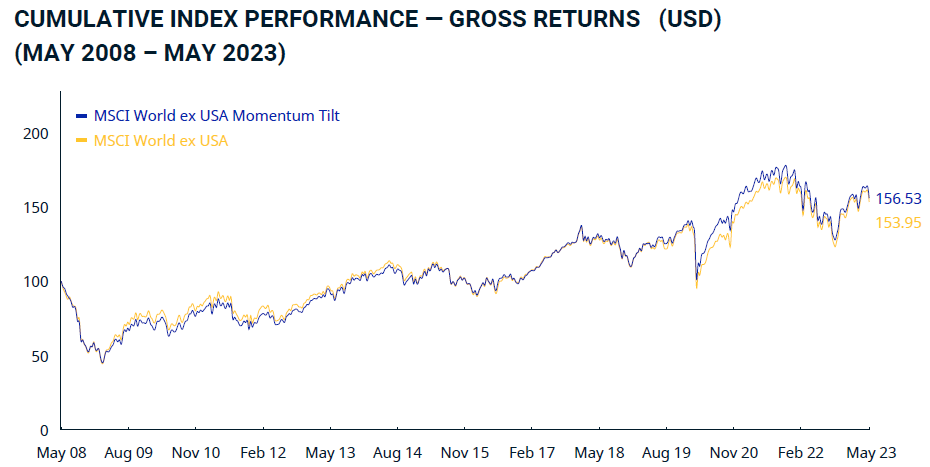Click the May 23 x-axis label
The width and height of the screenshot is (930, 467).
click(870, 453)
